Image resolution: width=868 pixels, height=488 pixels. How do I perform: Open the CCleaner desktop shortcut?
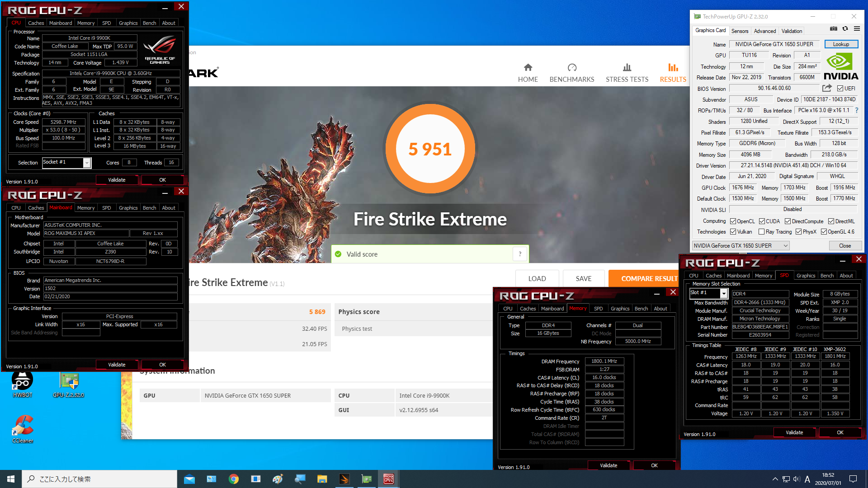pos(23,429)
